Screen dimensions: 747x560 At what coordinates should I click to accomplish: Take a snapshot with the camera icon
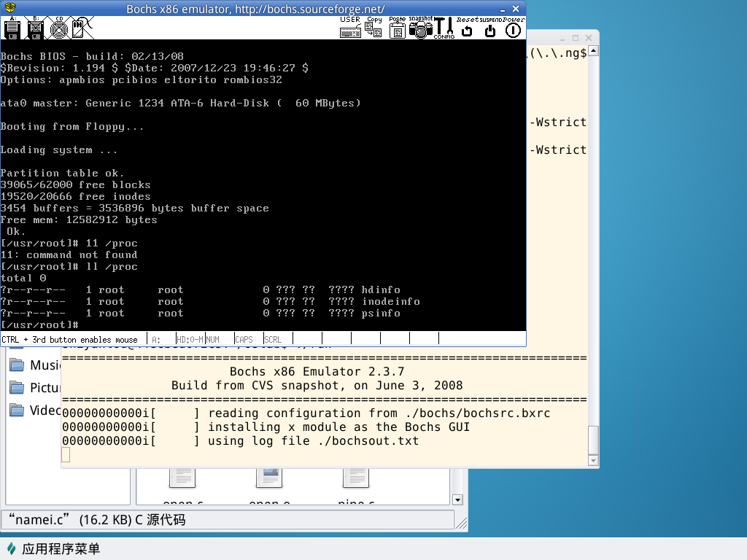(420, 28)
